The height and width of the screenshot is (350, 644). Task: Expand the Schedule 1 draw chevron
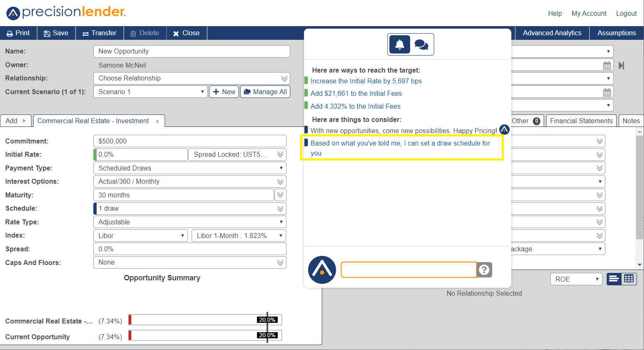click(280, 209)
